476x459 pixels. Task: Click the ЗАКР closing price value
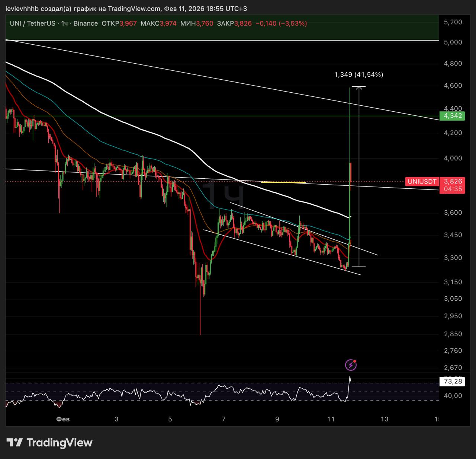(242, 23)
